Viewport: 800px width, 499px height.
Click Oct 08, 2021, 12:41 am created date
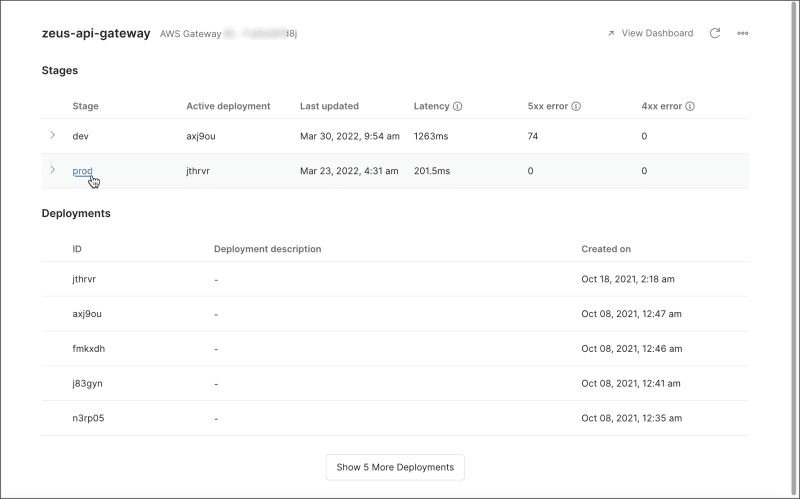pyautogui.click(x=631, y=383)
